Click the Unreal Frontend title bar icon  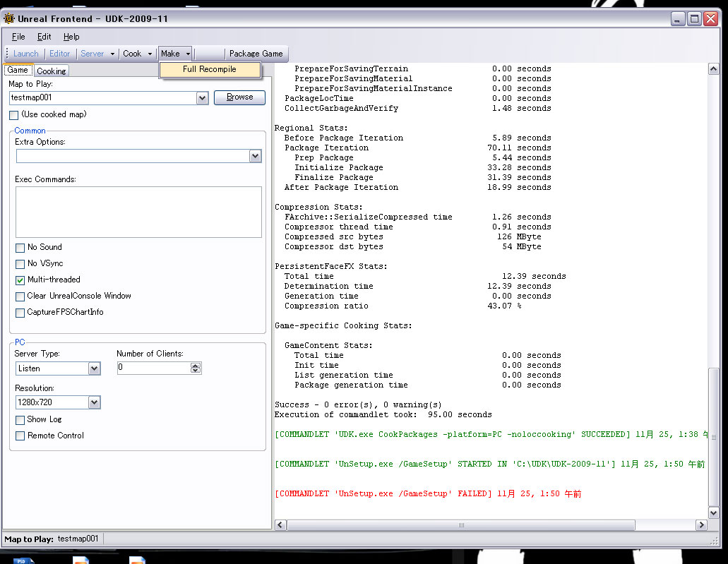8,18
